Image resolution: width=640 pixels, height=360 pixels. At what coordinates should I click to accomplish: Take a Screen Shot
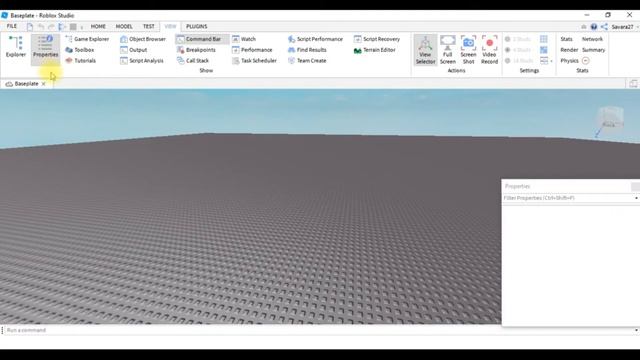[468, 50]
